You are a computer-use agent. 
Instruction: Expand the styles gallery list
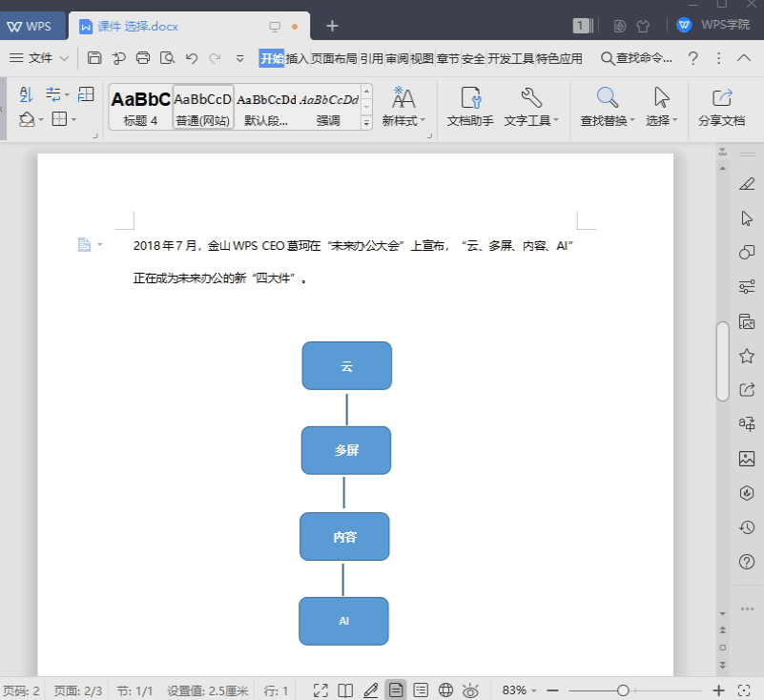click(367, 123)
